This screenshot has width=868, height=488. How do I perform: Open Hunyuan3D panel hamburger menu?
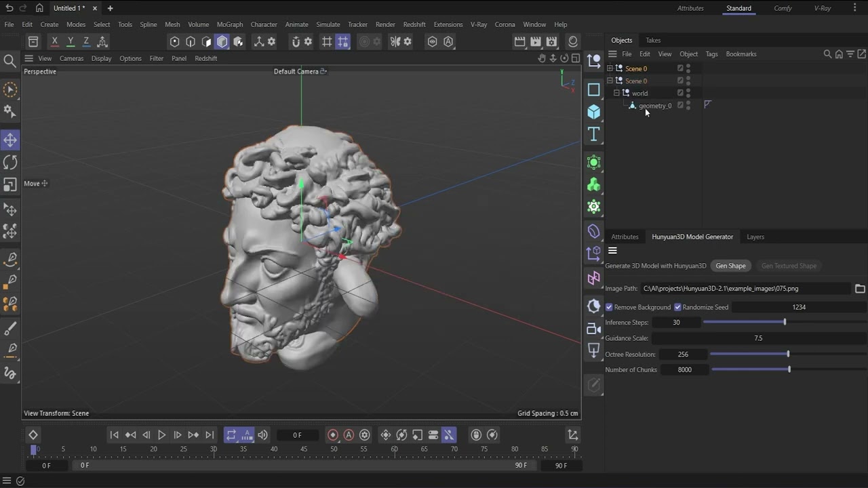point(612,251)
